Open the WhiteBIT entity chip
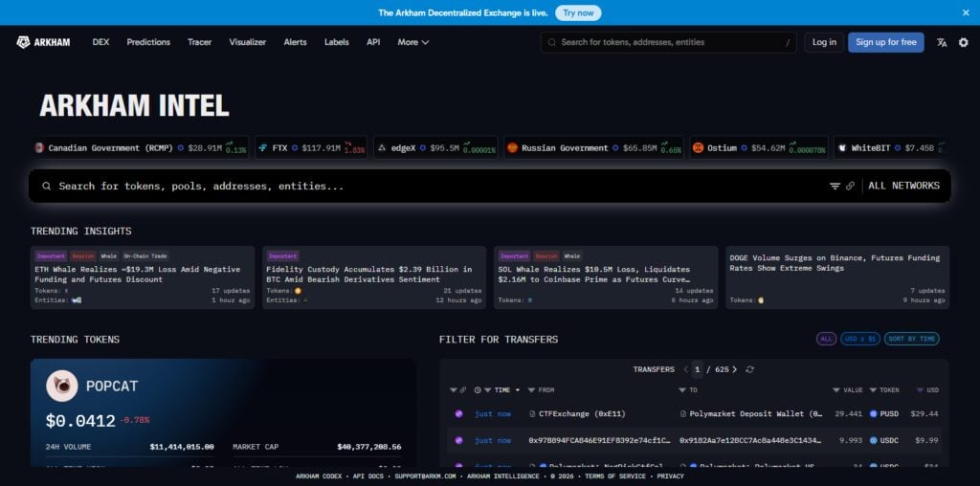The width and height of the screenshot is (980, 486). pos(891,148)
